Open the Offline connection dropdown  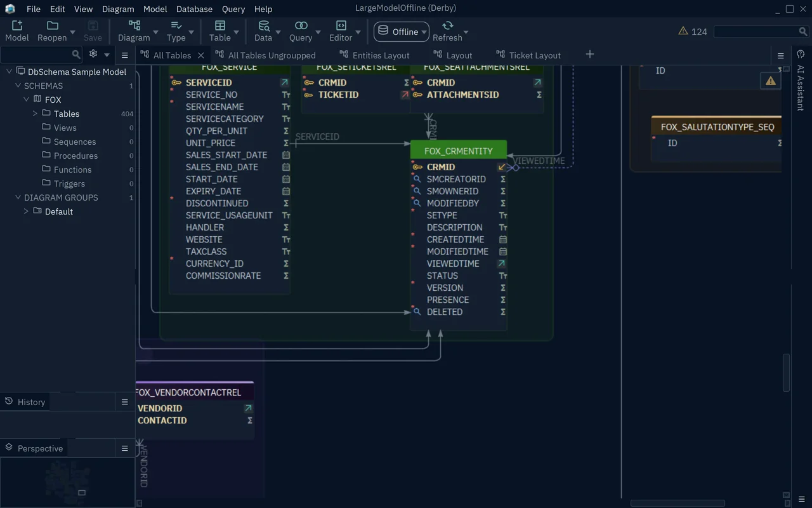(402, 32)
